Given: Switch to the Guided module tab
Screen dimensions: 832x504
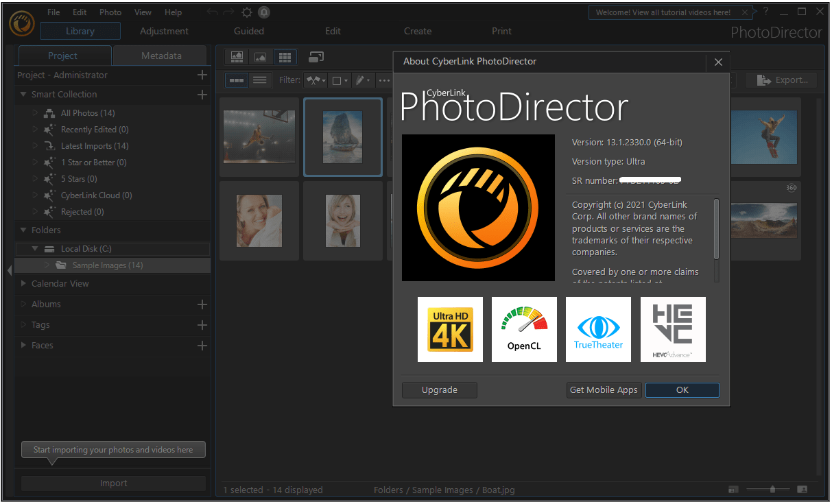Looking at the screenshot, I should coord(249,31).
